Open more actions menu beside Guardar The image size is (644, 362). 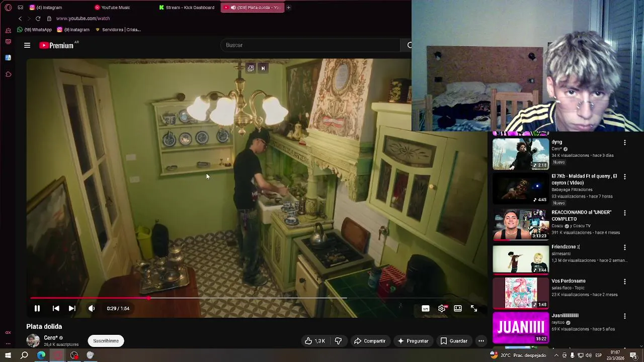[x=481, y=341]
